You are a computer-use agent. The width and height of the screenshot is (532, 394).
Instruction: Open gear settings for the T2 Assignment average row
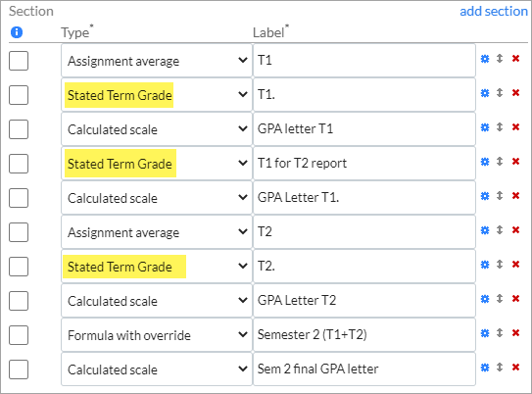coord(485,230)
